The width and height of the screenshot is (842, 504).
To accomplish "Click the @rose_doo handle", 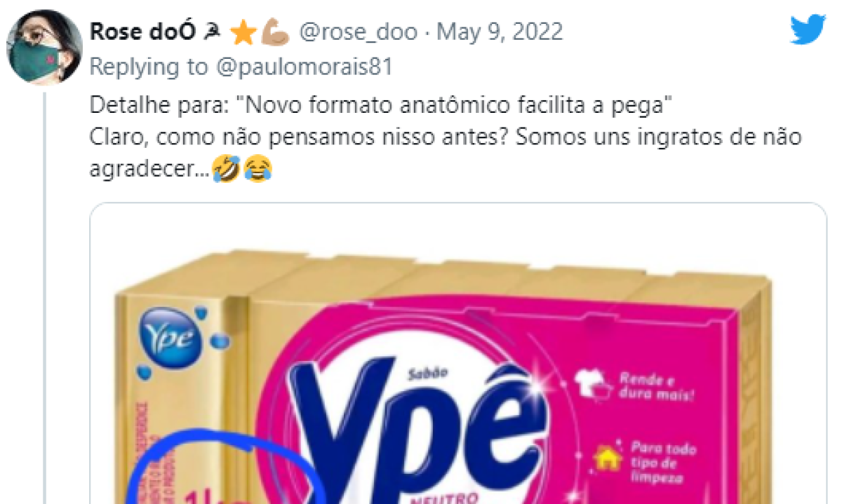I will pos(360,32).
